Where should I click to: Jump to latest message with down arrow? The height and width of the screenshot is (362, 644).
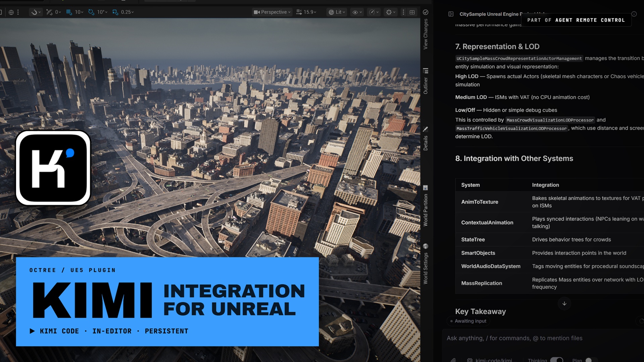pyautogui.click(x=564, y=304)
